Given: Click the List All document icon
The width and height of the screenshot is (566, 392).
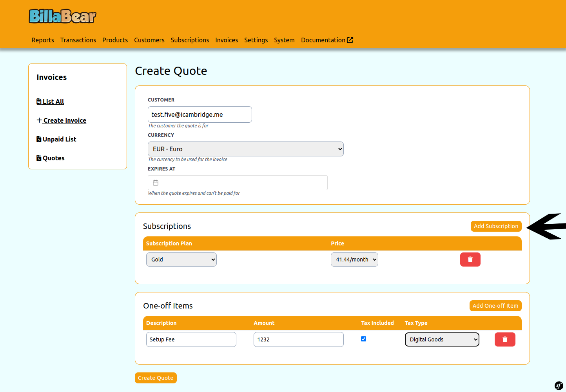Looking at the screenshot, I should 39,102.
